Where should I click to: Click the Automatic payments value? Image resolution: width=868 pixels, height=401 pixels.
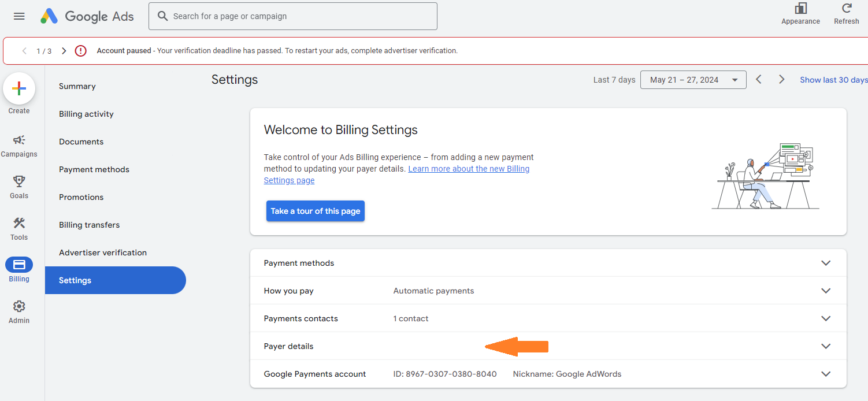pos(433,291)
